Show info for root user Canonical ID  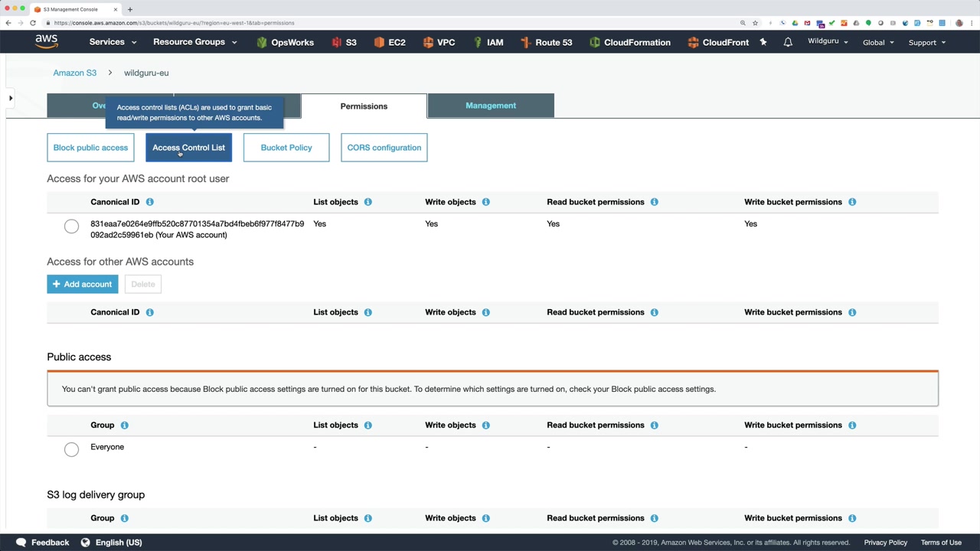[150, 202]
